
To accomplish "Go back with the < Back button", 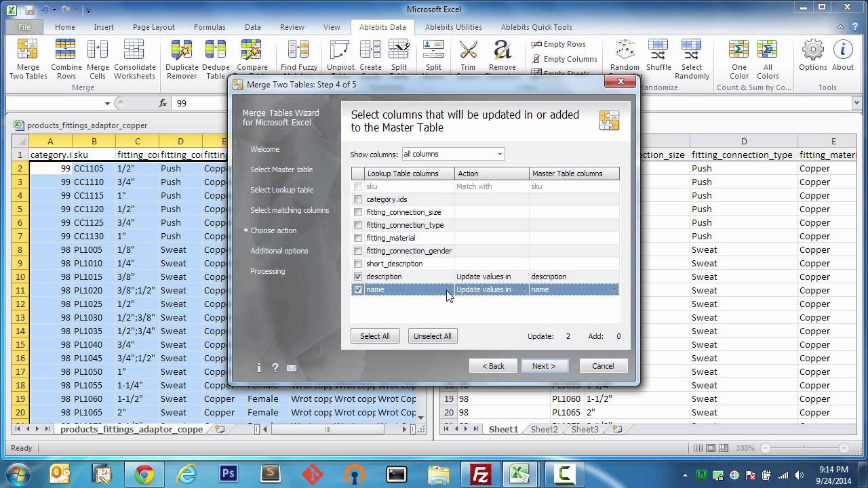I will coord(493,366).
